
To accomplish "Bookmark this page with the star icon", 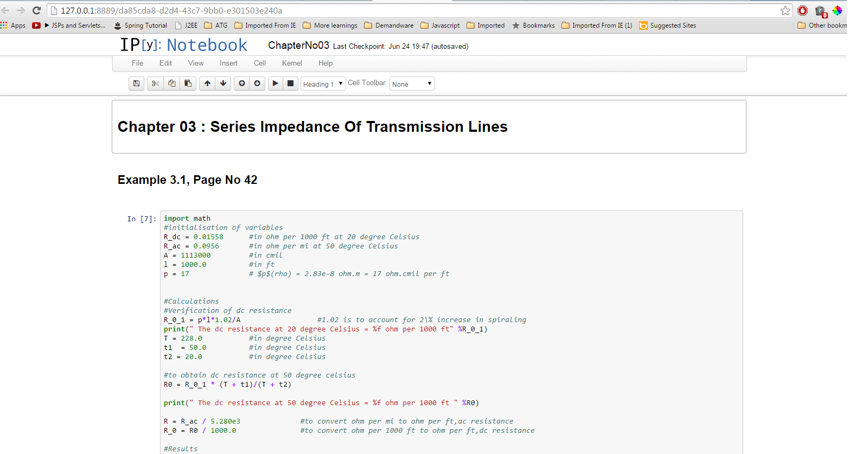I will (785, 11).
